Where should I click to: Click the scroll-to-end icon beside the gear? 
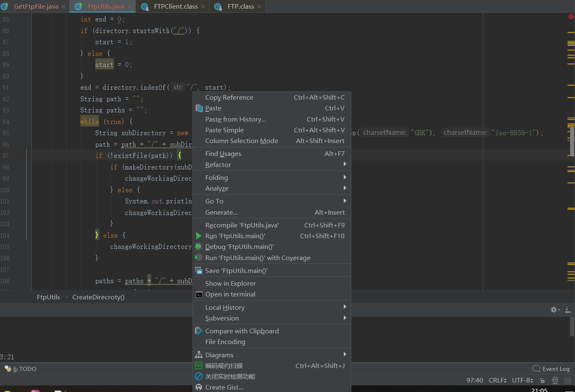tap(567, 309)
